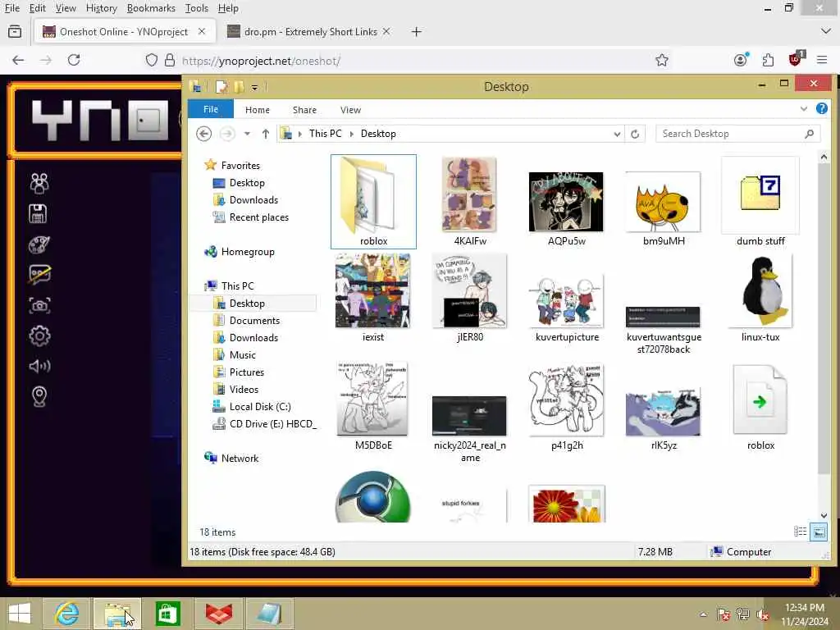
Task: Open Firefox tab overview button
Action: (15, 32)
